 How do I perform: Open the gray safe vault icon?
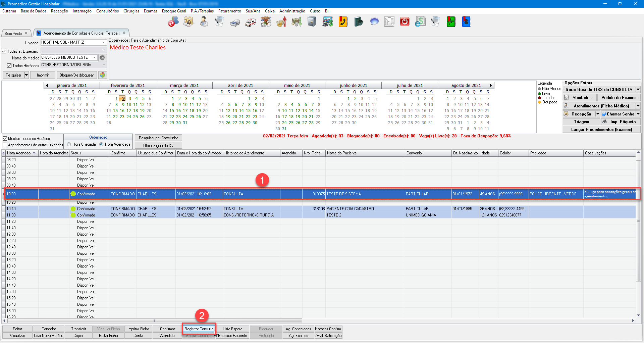(x=312, y=22)
